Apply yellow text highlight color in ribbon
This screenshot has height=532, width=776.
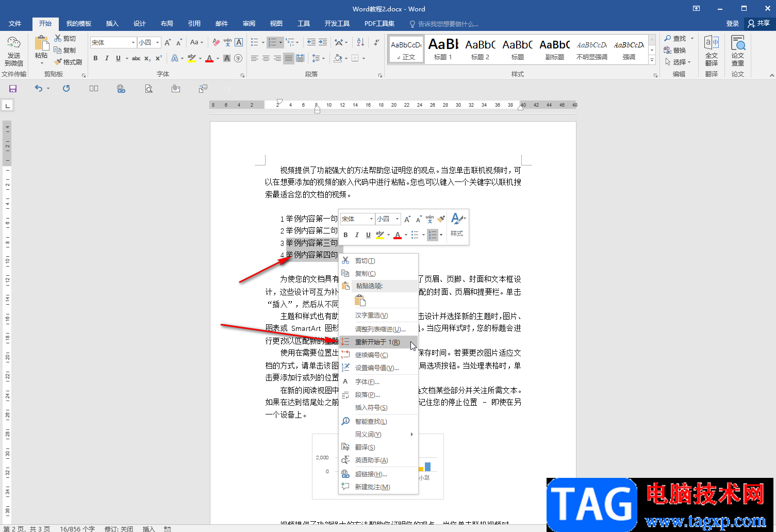pyautogui.click(x=192, y=58)
